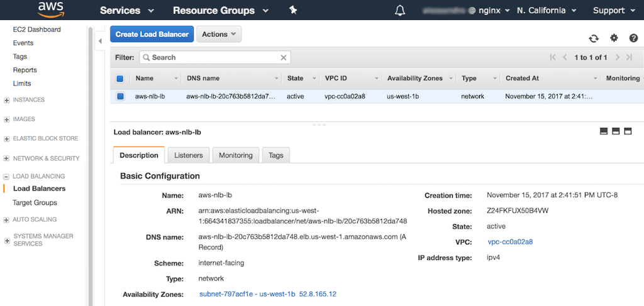Viewport: 644px width, 306px height.
Task: Open the settings gear icon
Action: point(614,39)
